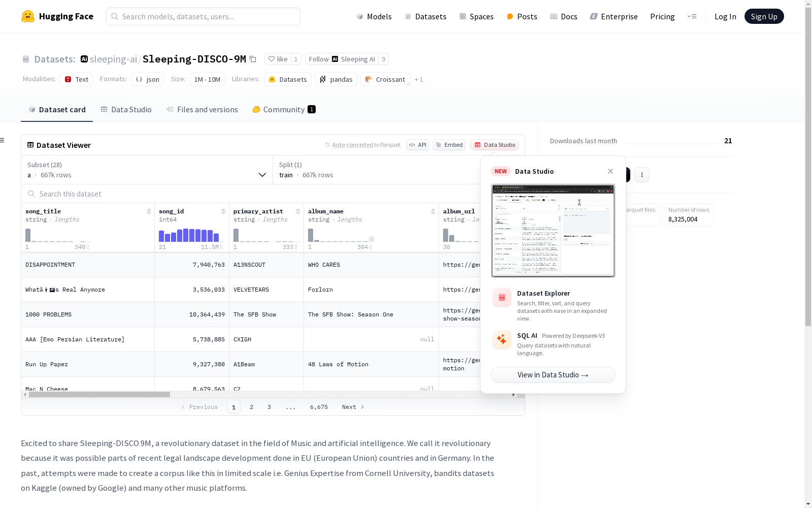Screen dimensions: 812x508
Task: Click the page scrollbar down arrow
Action: click(808, 504)
